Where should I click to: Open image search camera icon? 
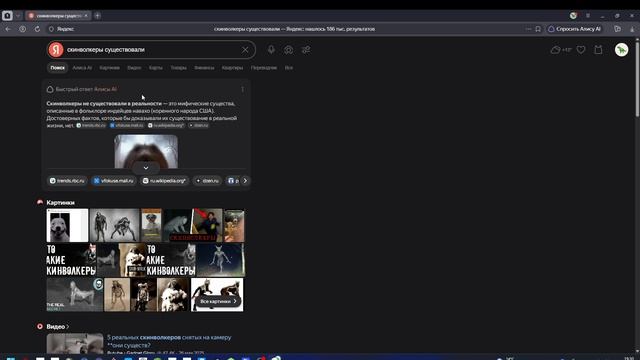(x=289, y=50)
